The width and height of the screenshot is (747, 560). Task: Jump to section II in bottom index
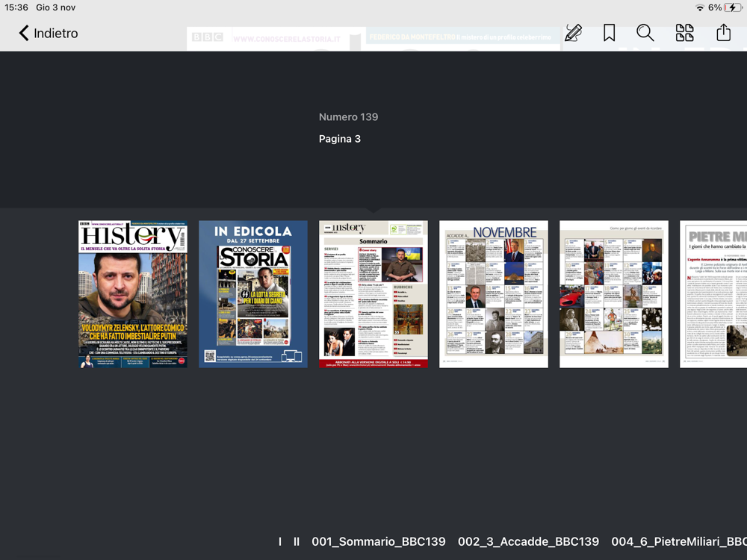(297, 541)
